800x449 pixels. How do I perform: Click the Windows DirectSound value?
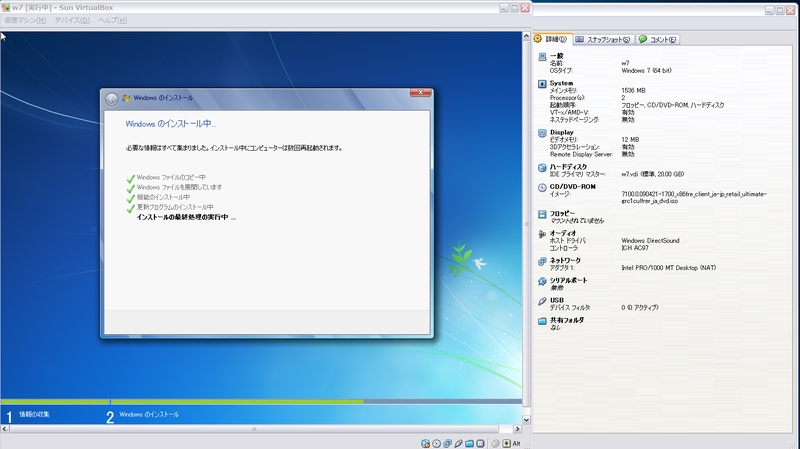pyautogui.click(x=650, y=241)
